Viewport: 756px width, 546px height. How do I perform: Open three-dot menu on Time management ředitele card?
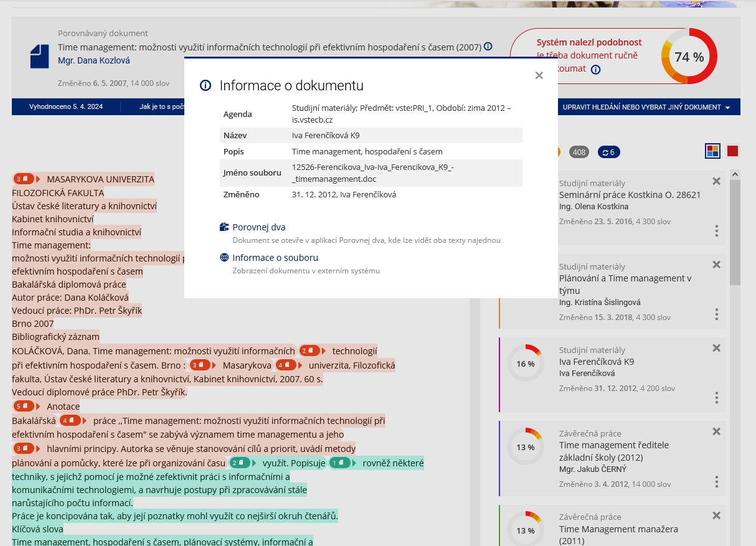click(x=717, y=481)
